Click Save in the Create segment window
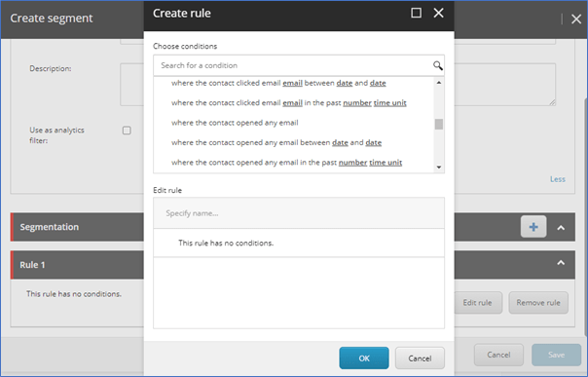The height and width of the screenshot is (377, 588). point(556,355)
